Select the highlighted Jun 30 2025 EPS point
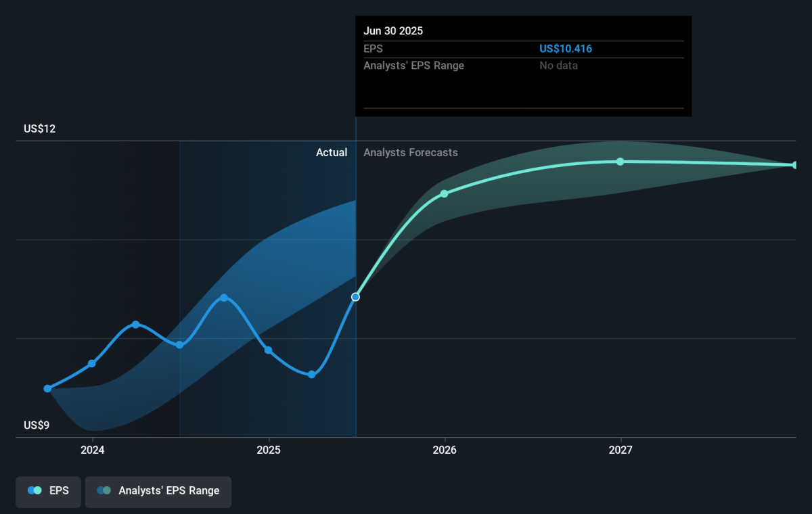This screenshot has height=514, width=812. click(355, 297)
